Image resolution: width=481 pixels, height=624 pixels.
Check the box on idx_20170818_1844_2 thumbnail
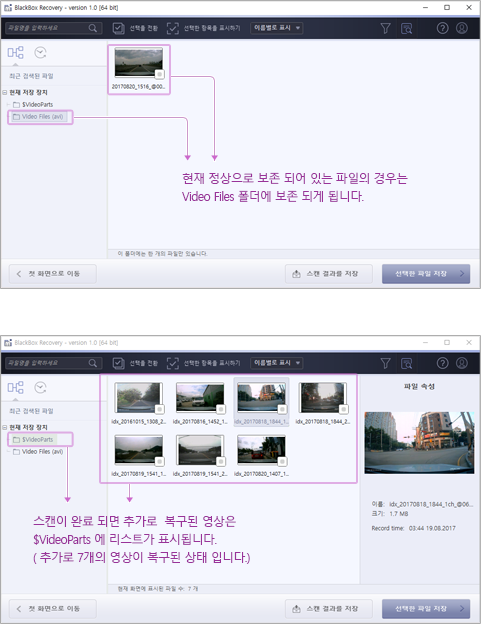(343, 409)
